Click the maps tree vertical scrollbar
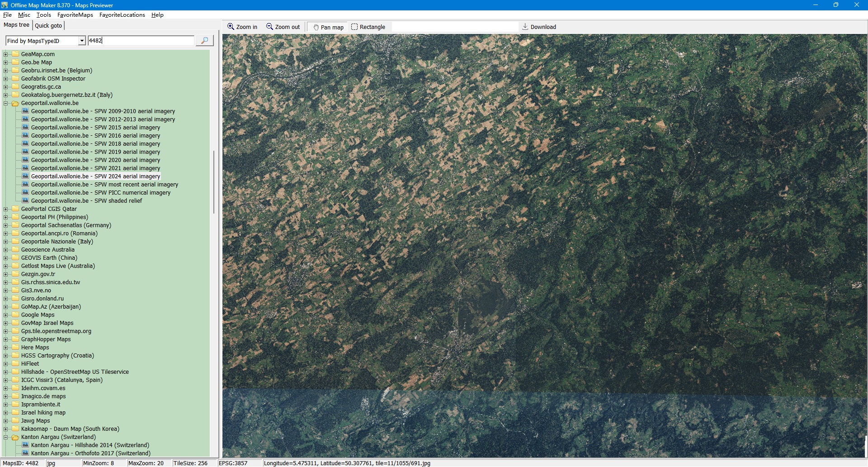 (214, 181)
